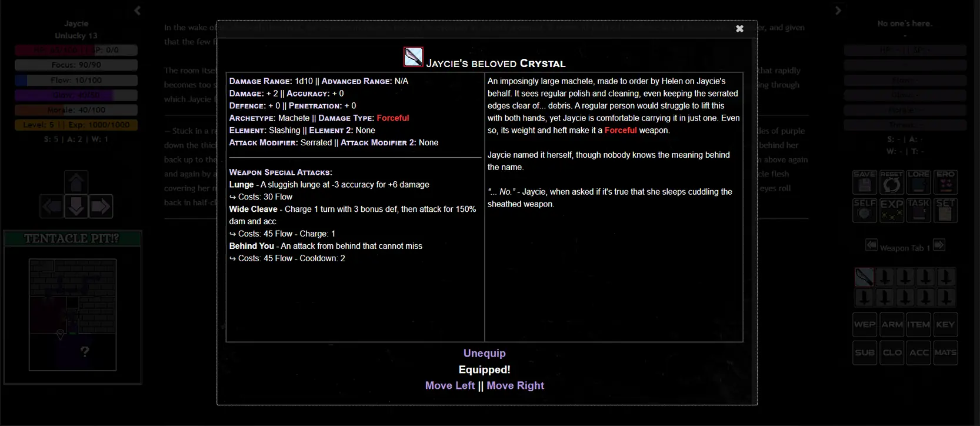Click the SAVE game icon
Image resolution: width=980 pixels, height=426 pixels.
tap(864, 182)
